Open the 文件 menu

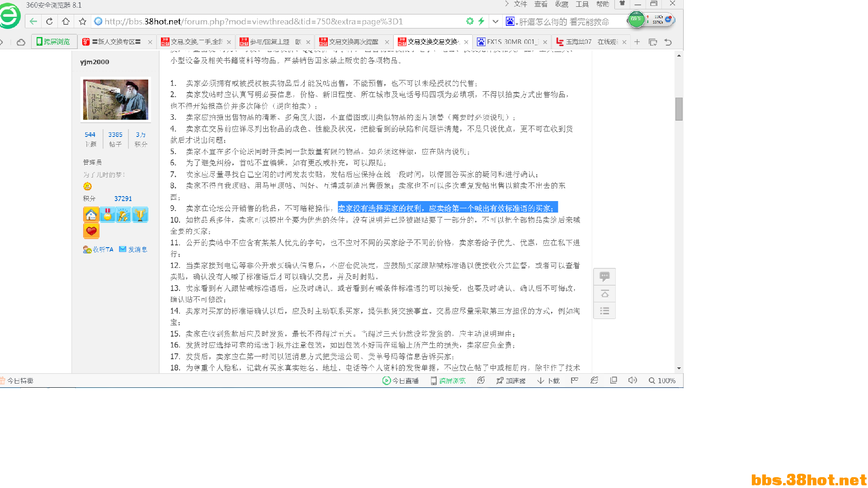point(520,4)
